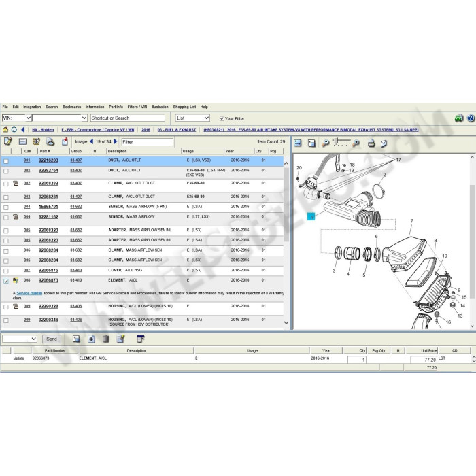This screenshot has width=476, height=476.
Task: Check the box for part 92216203
Action: (6, 160)
